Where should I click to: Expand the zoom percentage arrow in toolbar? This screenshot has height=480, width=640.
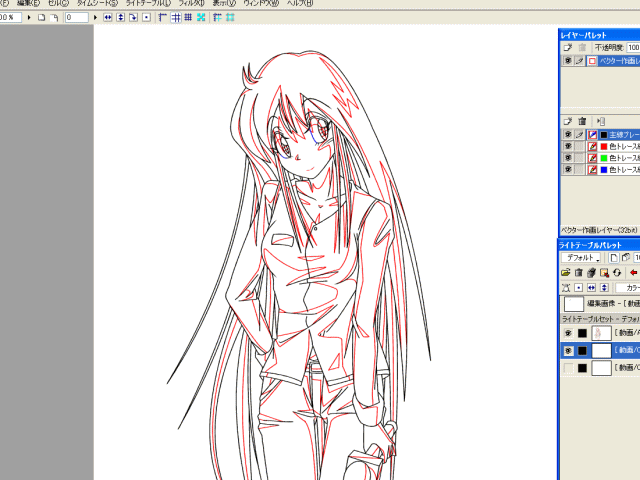click(x=27, y=17)
